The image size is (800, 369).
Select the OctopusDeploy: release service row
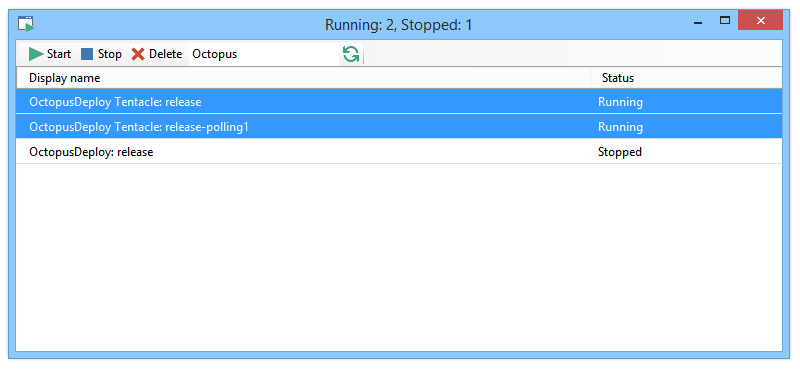click(399, 152)
